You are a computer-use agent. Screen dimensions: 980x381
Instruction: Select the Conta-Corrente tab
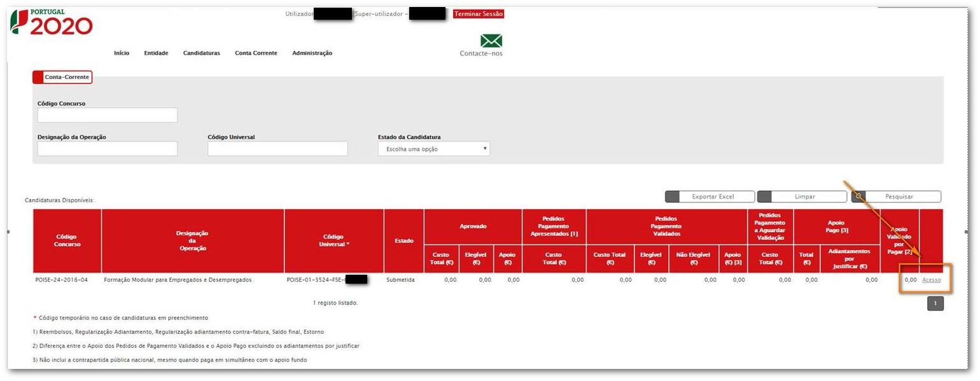pyautogui.click(x=62, y=78)
